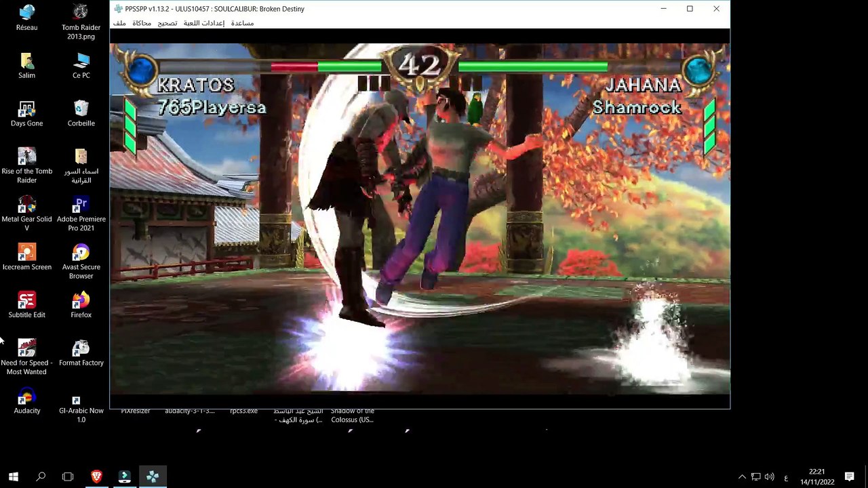
Task: Select the Subtitle Edit shortcut icon
Action: [x=27, y=305]
